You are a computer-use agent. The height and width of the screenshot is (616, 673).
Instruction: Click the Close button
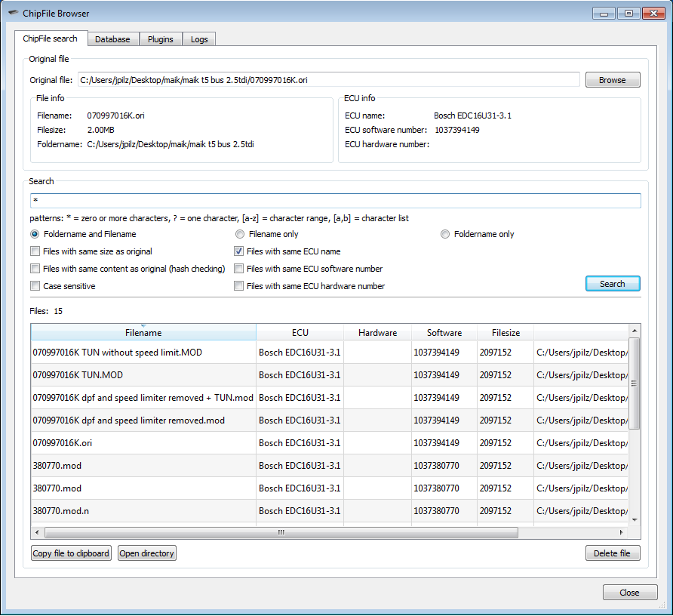[x=629, y=592]
